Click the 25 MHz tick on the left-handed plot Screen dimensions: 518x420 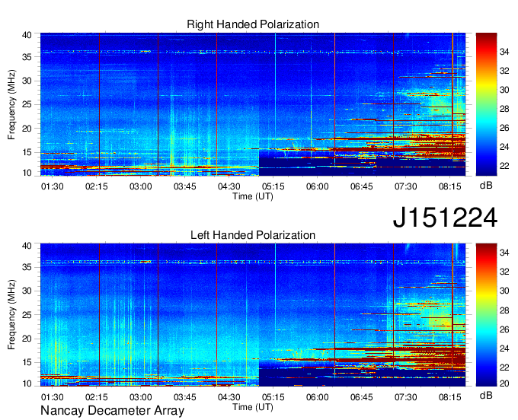click(x=27, y=315)
